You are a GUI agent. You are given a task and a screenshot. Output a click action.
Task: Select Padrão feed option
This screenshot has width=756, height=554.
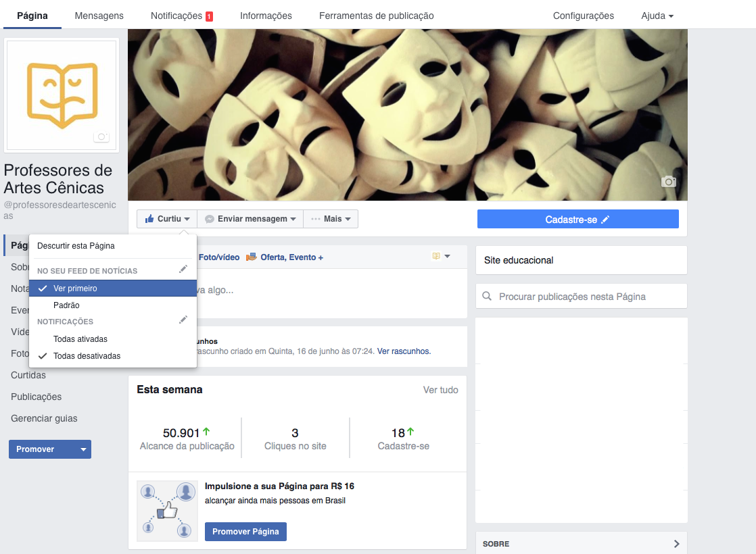pos(113,305)
